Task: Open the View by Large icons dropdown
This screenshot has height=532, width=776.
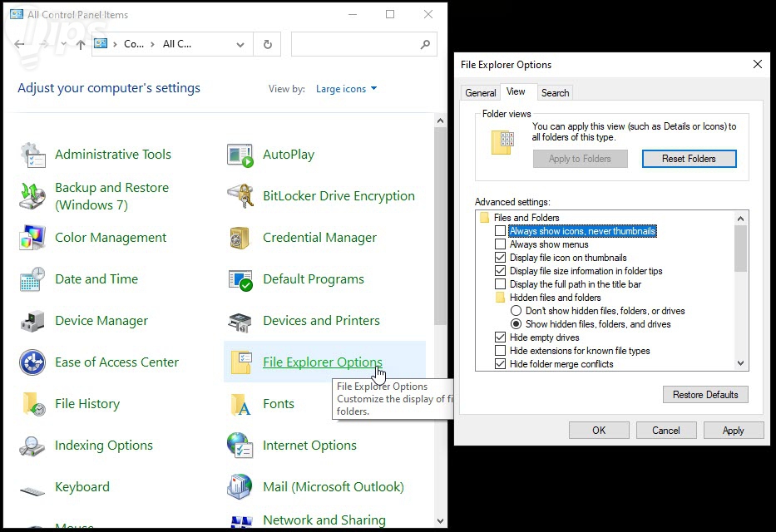Action: pyautogui.click(x=346, y=89)
